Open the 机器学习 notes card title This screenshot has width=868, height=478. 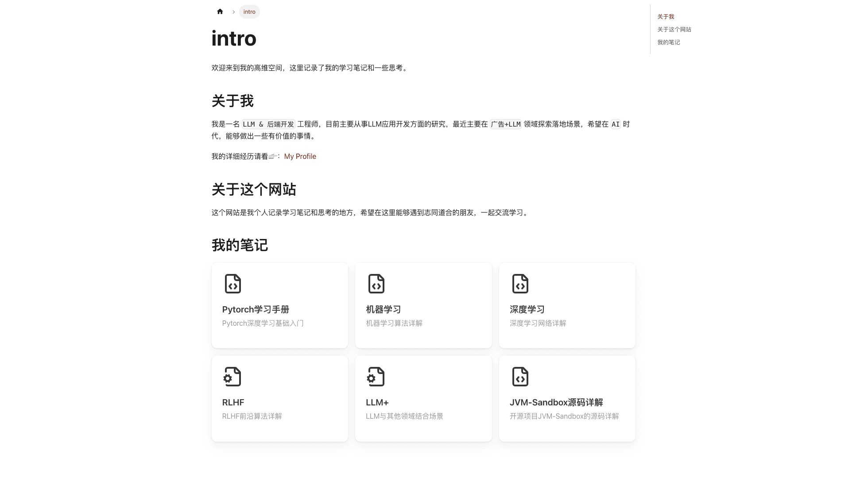click(x=383, y=309)
